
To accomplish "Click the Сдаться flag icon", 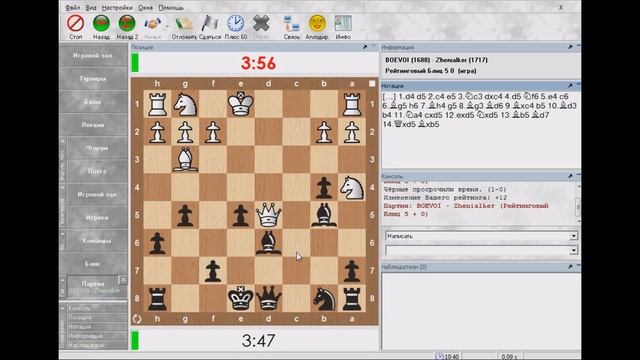I will [x=210, y=23].
